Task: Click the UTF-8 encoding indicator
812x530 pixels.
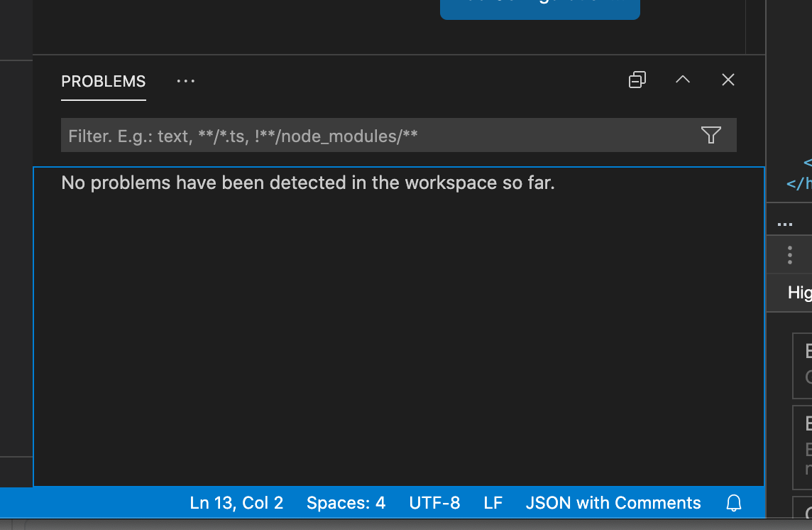Action: (434, 503)
